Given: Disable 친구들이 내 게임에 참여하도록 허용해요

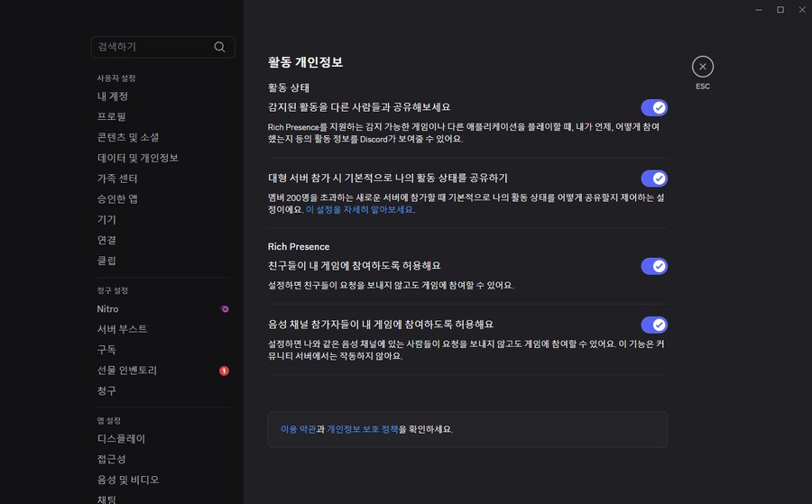Looking at the screenshot, I should click(x=654, y=267).
